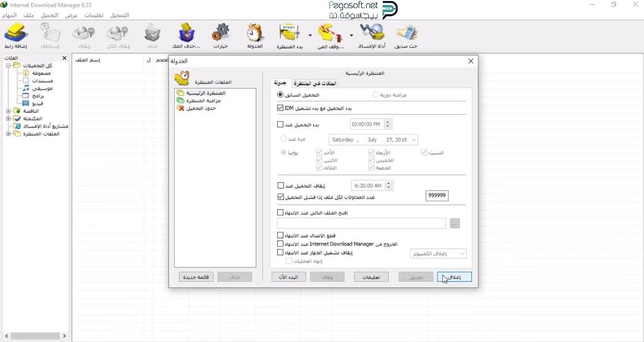644x342 pixels.
Task: Close the Categories (الفئات) panel with X
Action: pyautogui.click(x=64, y=58)
